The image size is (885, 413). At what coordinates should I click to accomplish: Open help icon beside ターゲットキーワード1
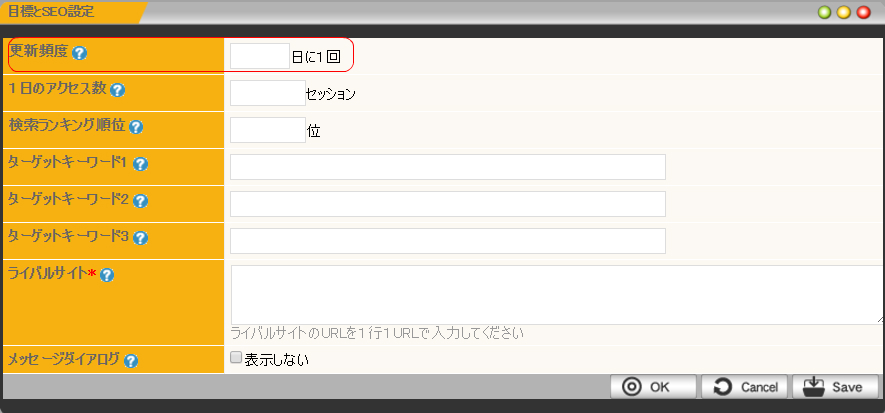point(141,164)
